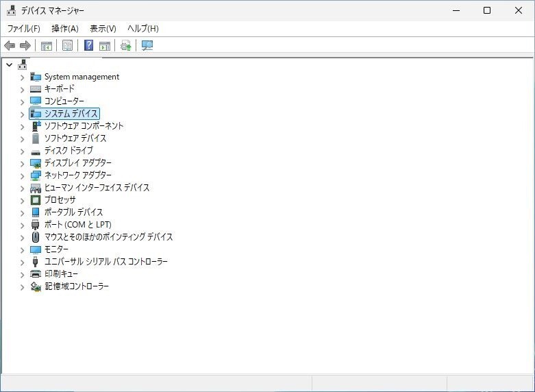The height and width of the screenshot is (392, 535).
Task: Expand the 印刷キュー category
Action: 22,274
